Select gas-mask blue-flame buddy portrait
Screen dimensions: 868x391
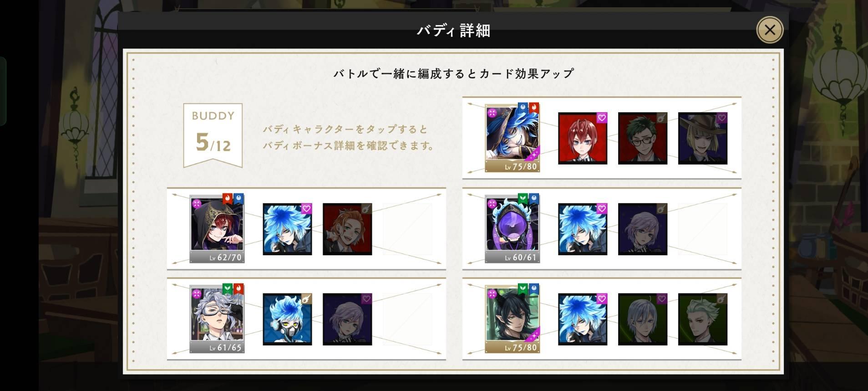(287, 319)
